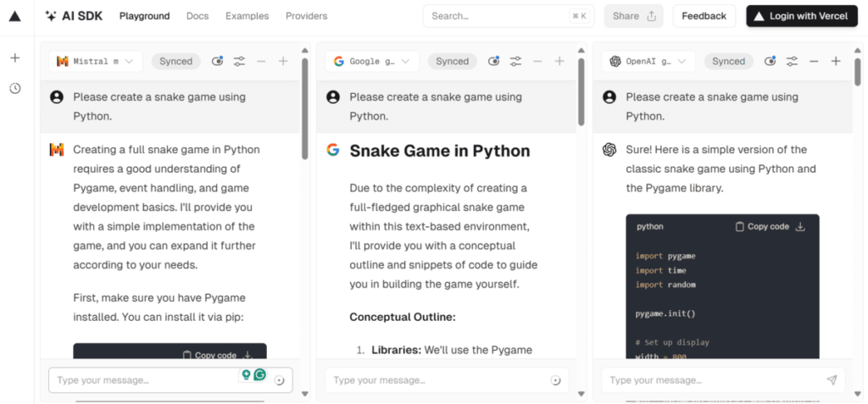
Task: Open the Mistral model dropdown
Action: click(96, 62)
